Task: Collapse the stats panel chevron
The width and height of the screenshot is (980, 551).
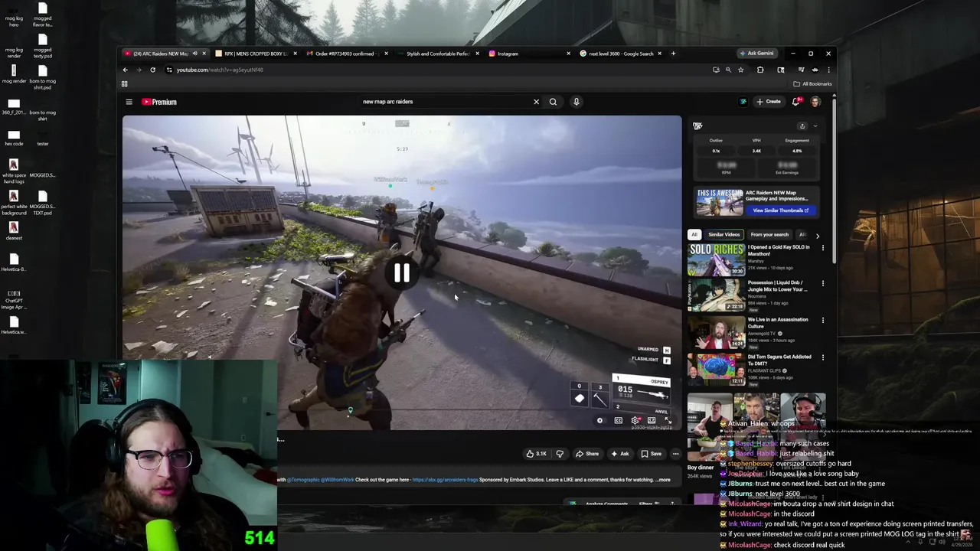Action: tap(815, 126)
